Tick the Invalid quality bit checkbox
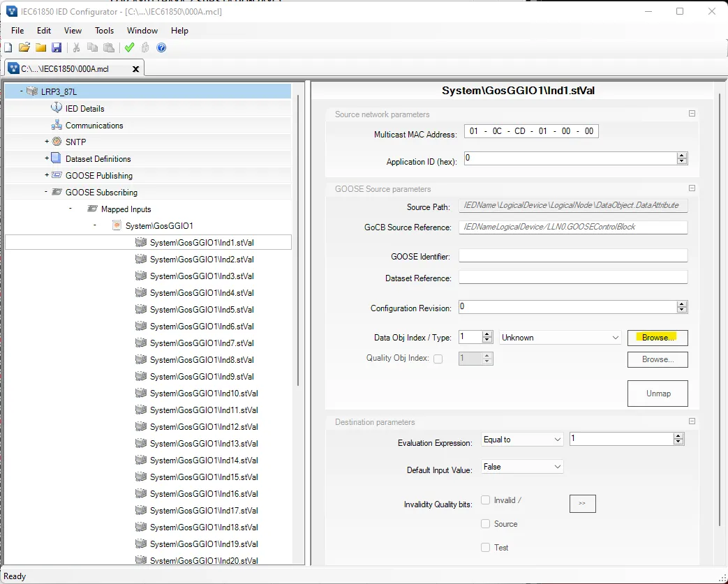Screen dimensions: 728x584 (x=486, y=500)
